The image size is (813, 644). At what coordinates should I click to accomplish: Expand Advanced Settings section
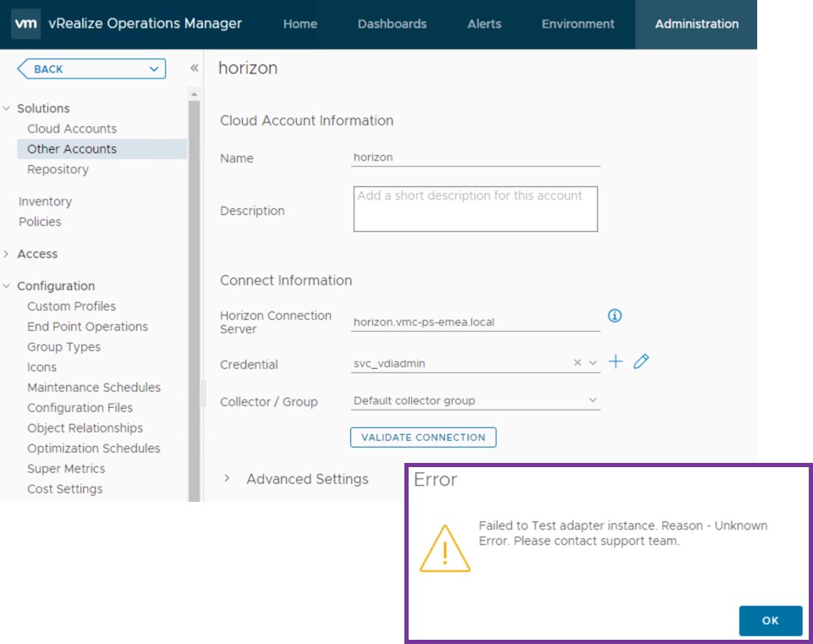tap(227, 478)
